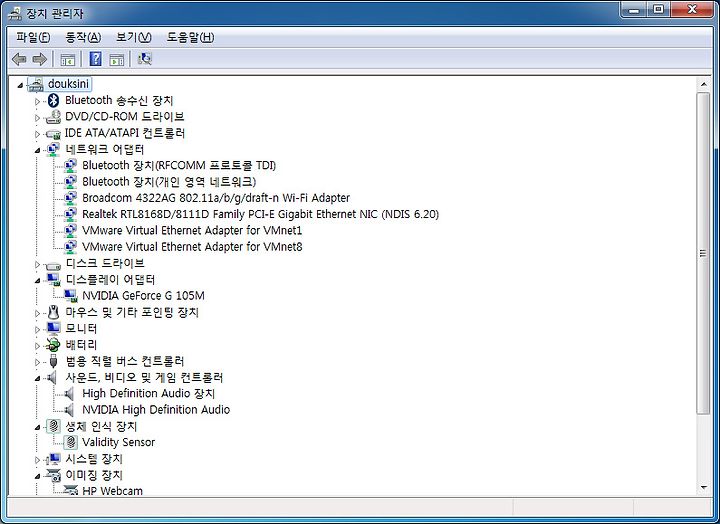Click the Validity Sensor fingerprint icon

pyautogui.click(x=71, y=442)
